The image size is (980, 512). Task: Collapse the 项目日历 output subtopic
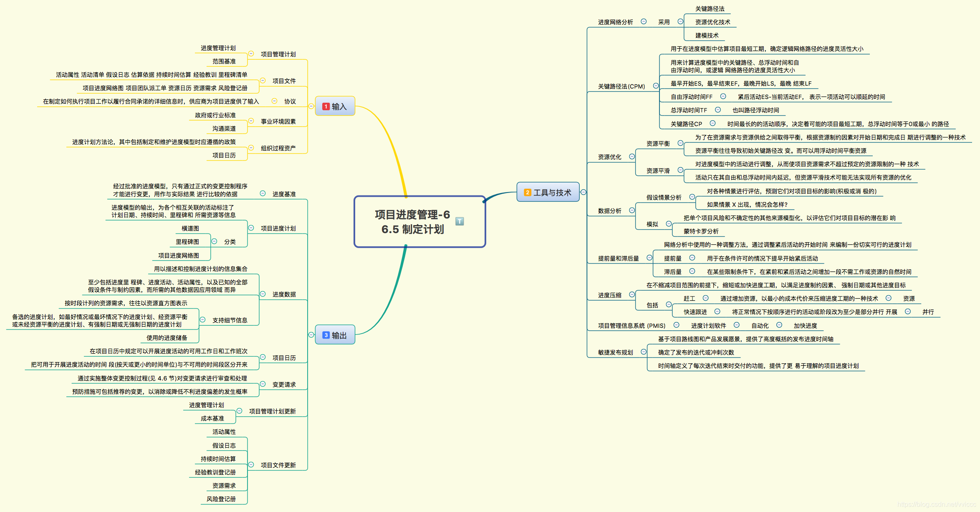click(x=263, y=357)
